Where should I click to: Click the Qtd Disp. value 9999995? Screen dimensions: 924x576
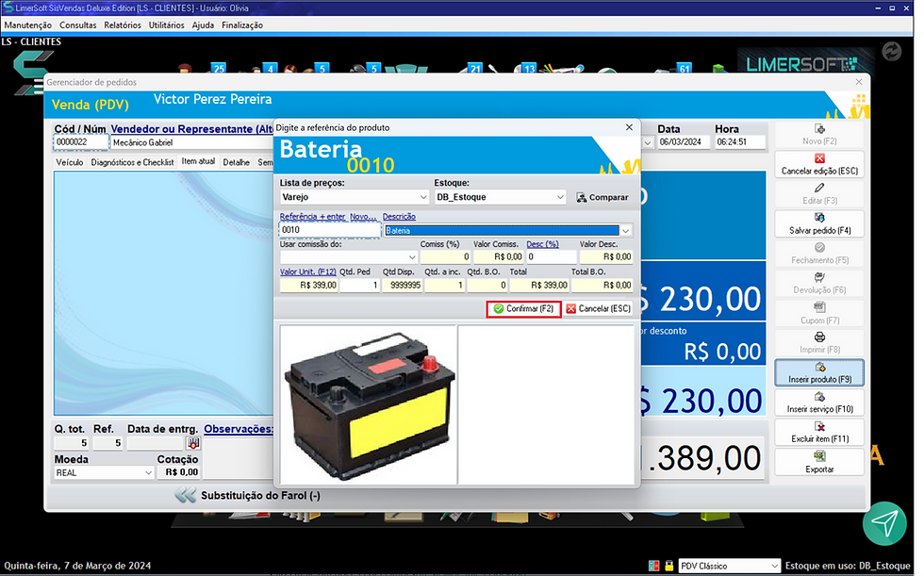[x=402, y=285]
